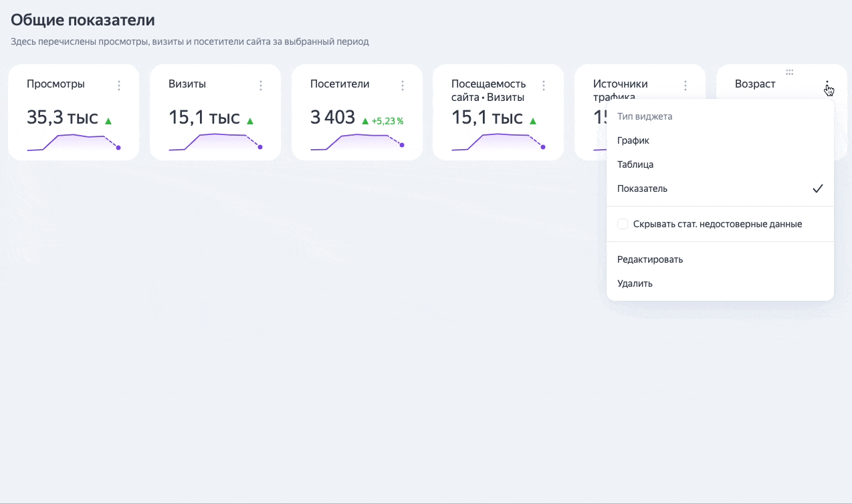
Task: Click the Визиты widget title
Action: pyautogui.click(x=187, y=84)
